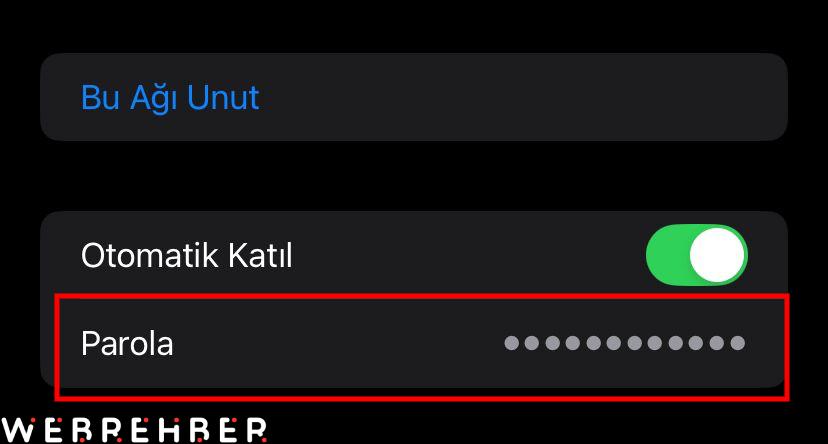Tap the "Bu Ağı Unut" link

pos(170,98)
